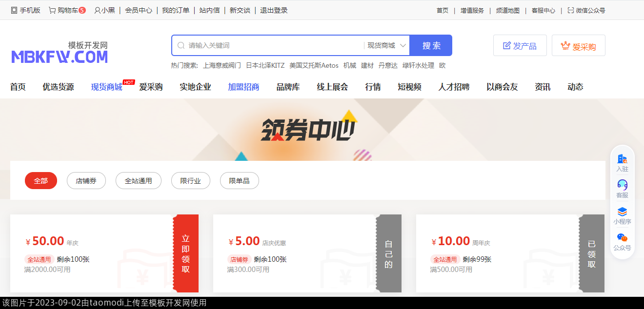The height and width of the screenshot is (309, 644).
Task: Claim the ¥50.00 coupon via 立即领取
Action: point(186,253)
